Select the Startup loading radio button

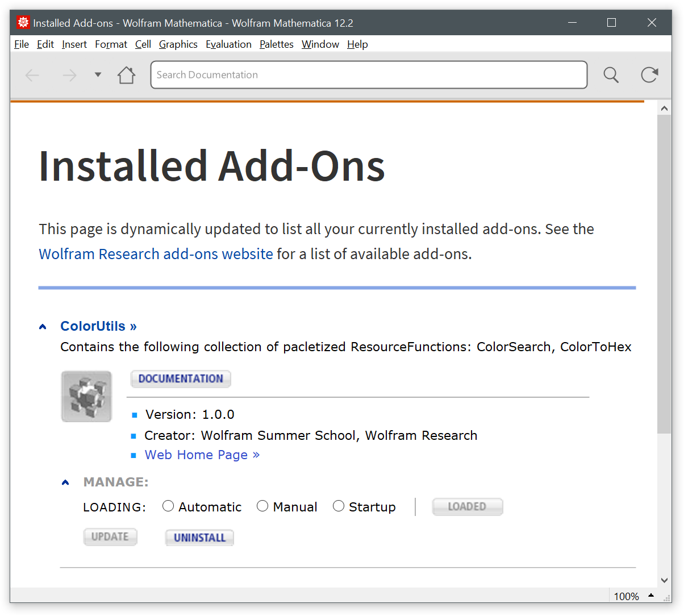pos(339,506)
